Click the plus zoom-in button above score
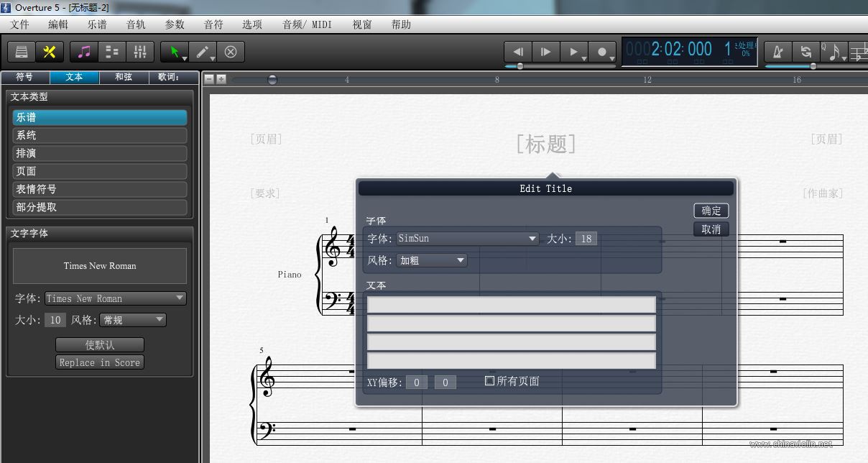 coord(221,79)
